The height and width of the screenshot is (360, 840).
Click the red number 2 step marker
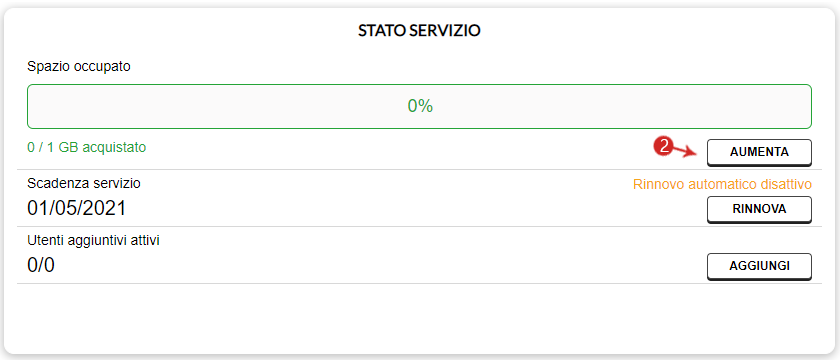663,146
